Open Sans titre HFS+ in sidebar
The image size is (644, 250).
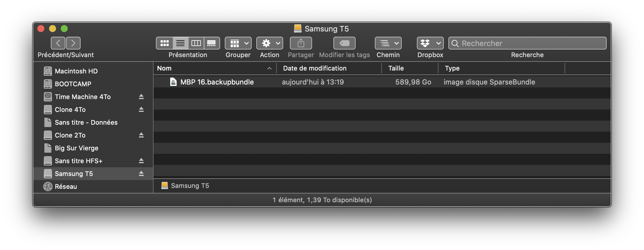point(93,161)
